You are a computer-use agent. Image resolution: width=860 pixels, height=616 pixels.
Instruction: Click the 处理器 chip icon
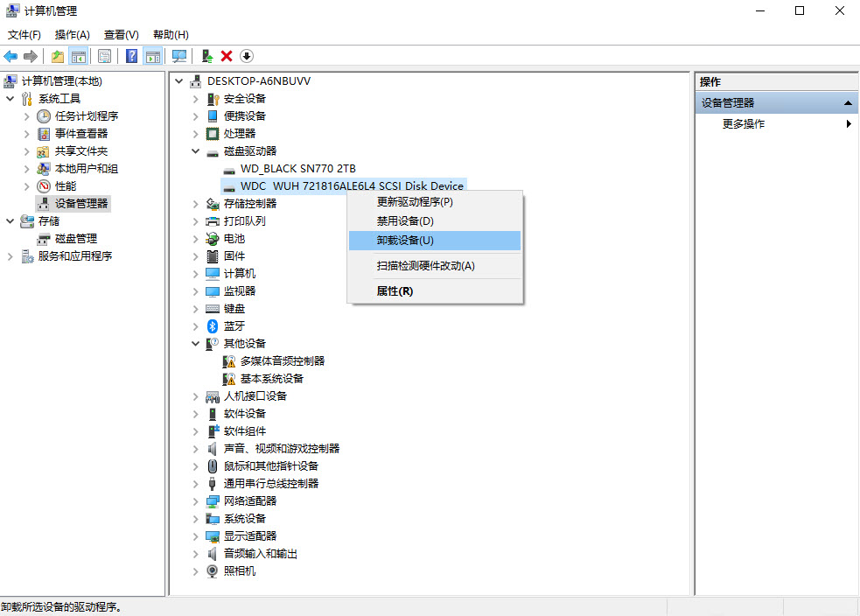pos(213,134)
